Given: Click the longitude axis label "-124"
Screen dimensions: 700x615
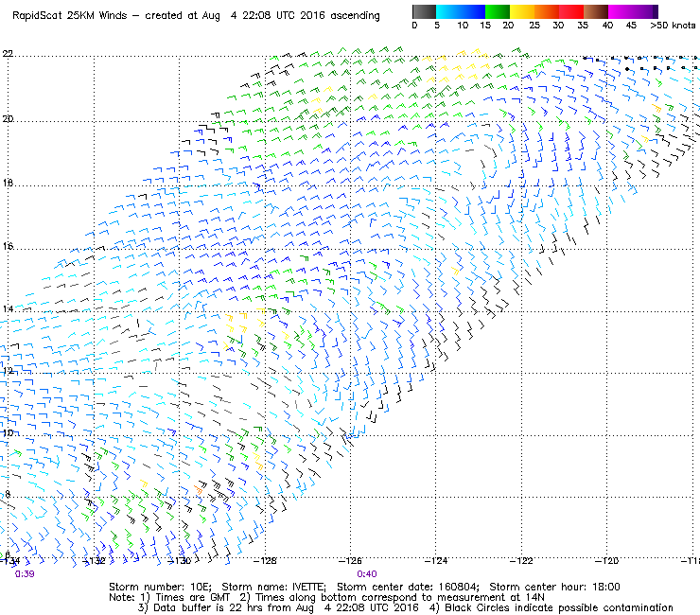Looking at the screenshot, I should point(436,561).
